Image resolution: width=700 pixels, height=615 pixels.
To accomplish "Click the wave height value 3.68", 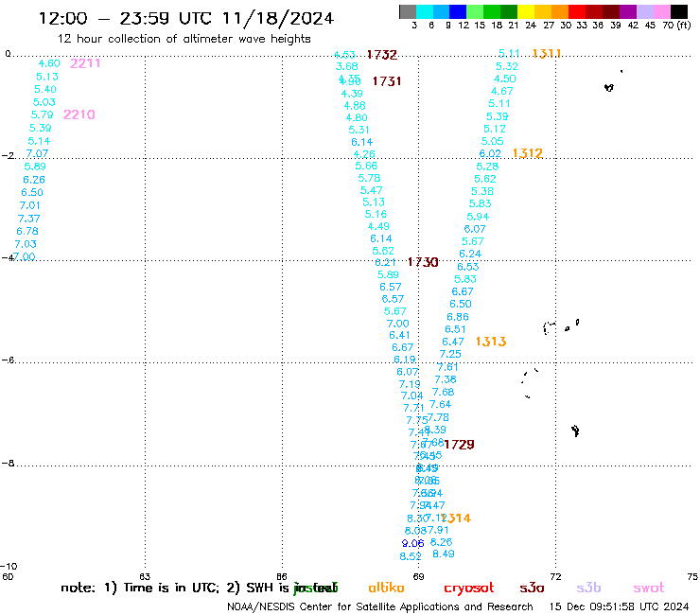I will 347,66.
